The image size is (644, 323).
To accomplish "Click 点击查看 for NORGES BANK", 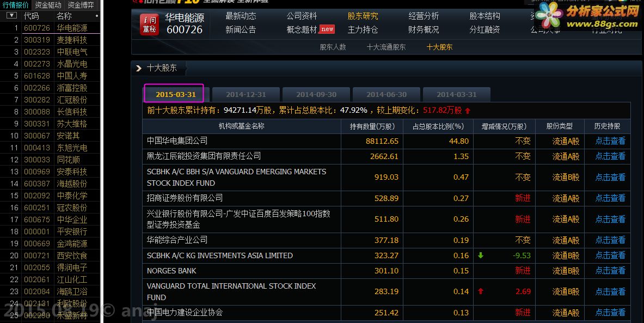I will [610, 270].
